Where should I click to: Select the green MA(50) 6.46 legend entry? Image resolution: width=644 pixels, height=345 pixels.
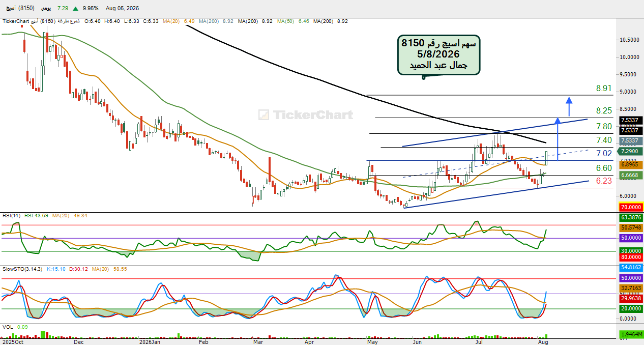292,21
